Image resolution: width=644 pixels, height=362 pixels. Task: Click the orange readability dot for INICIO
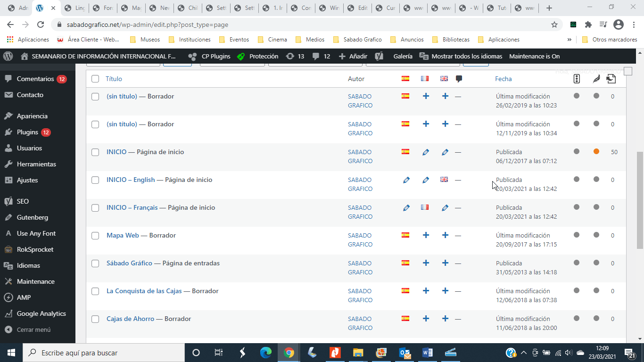(596, 151)
